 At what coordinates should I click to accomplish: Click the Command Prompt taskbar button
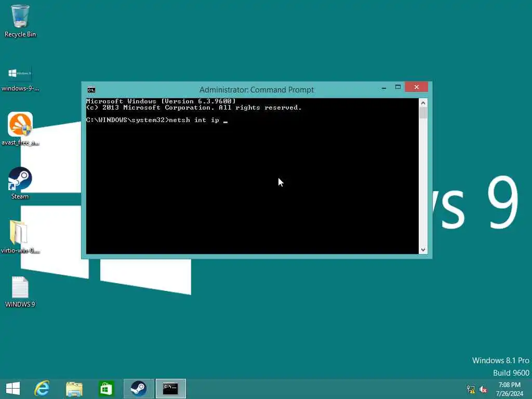coord(170,389)
